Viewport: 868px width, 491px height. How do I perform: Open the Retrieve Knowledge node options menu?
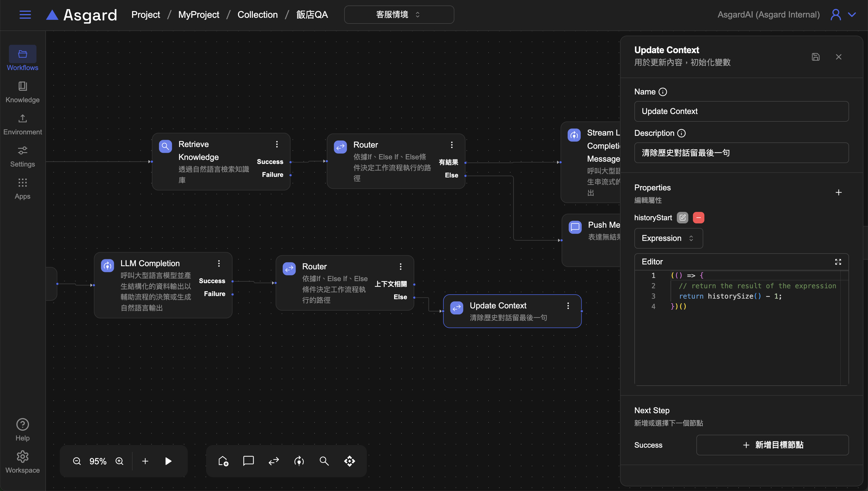click(x=277, y=144)
